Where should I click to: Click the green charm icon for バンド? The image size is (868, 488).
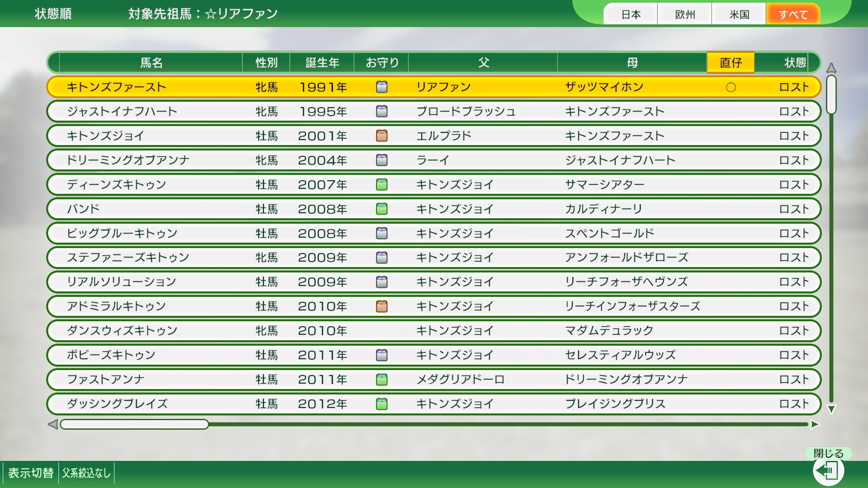(382, 209)
